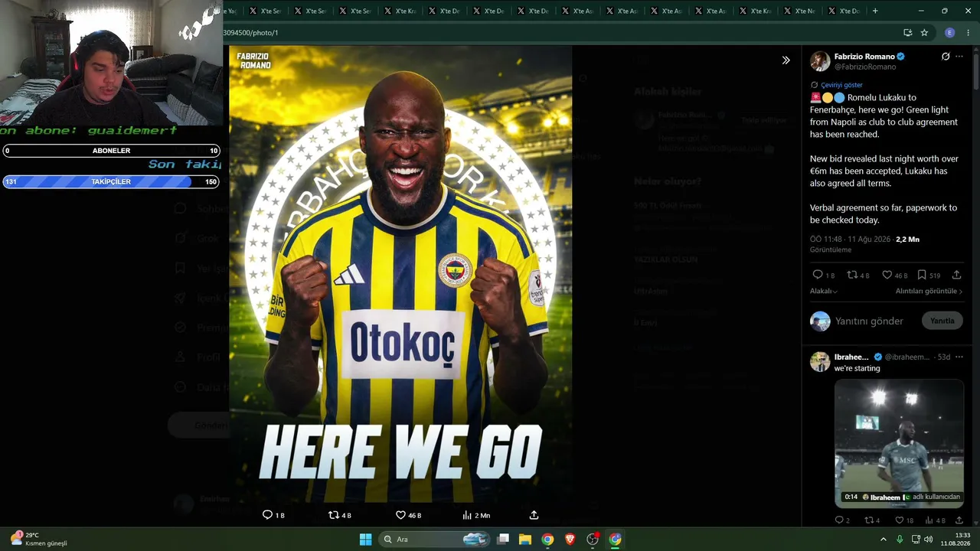Collapse the tweet side panel with double-chevron icon

(786, 60)
